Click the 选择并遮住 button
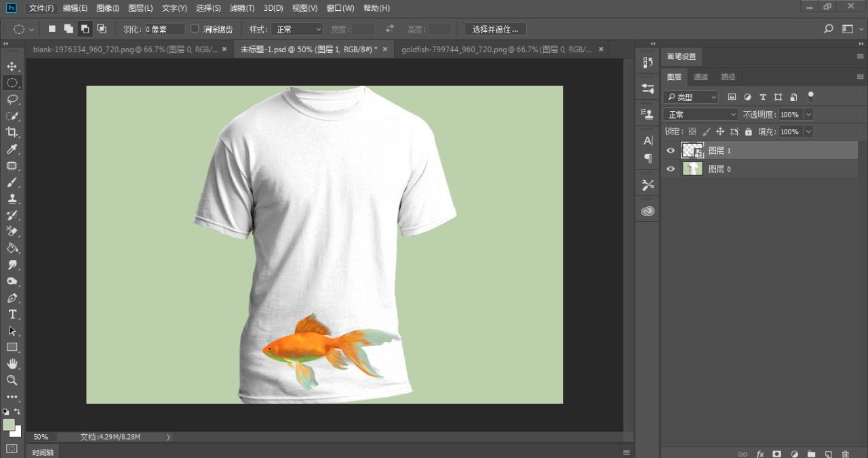 (x=495, y=29)
